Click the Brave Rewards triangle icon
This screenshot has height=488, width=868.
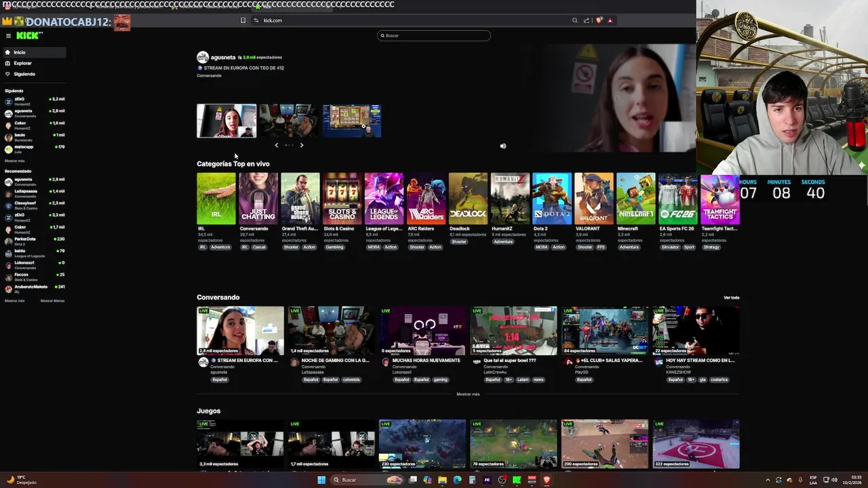(x=610, y=20)
